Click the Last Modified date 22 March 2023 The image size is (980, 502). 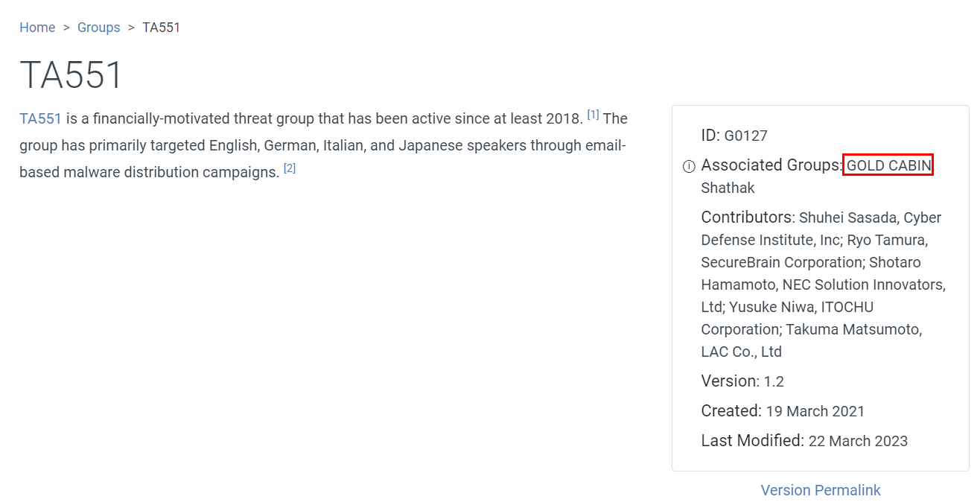(x=858, y=441)
